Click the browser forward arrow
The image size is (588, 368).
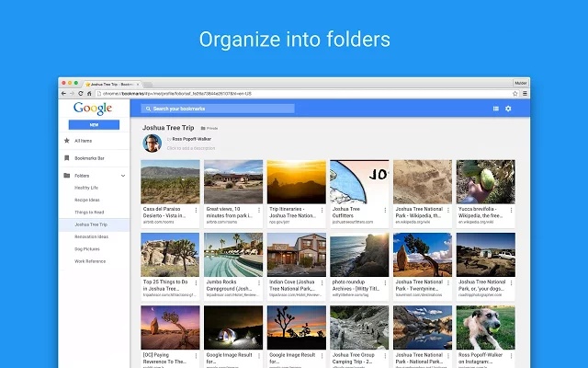72,94
